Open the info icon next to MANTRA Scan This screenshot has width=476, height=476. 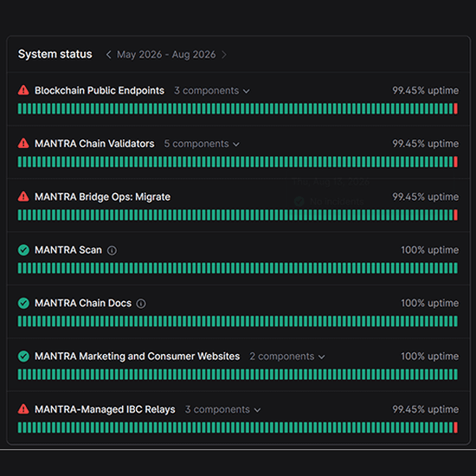click(112, 250)
